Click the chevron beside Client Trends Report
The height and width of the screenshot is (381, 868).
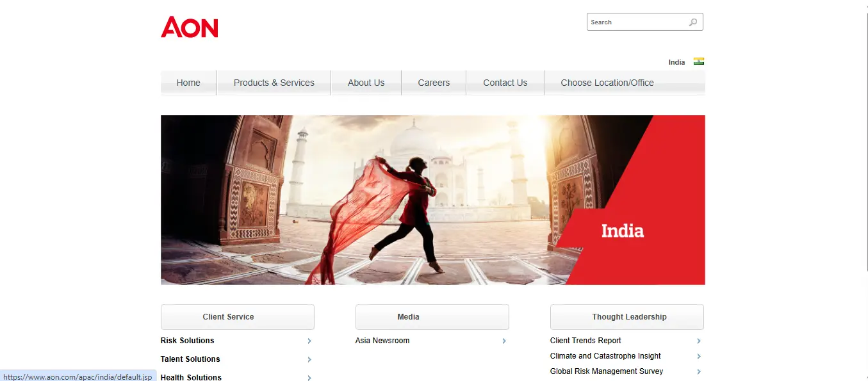click(699, 341)
